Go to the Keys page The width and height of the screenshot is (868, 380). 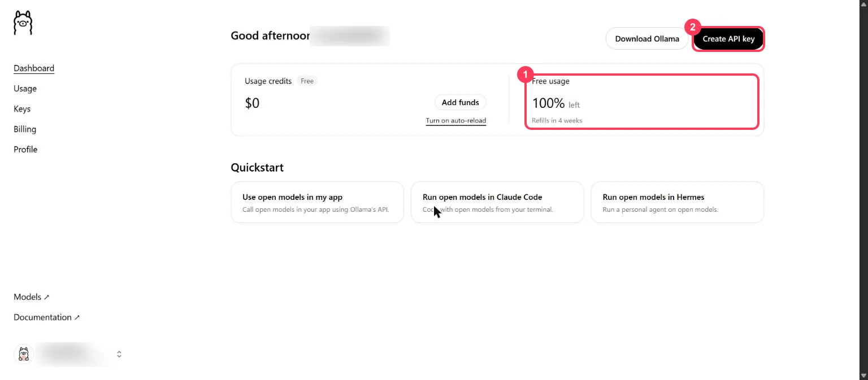22,109
